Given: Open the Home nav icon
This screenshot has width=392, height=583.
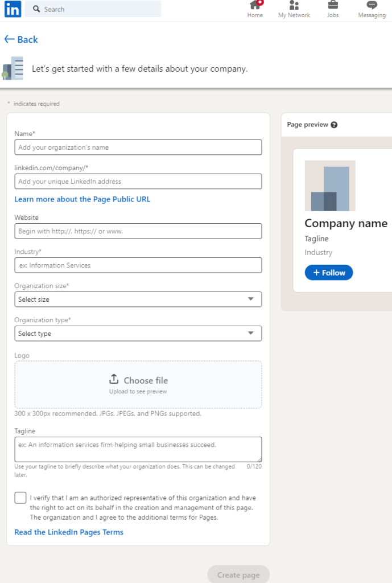Looking at the screenshot, I should click(255, 9).
